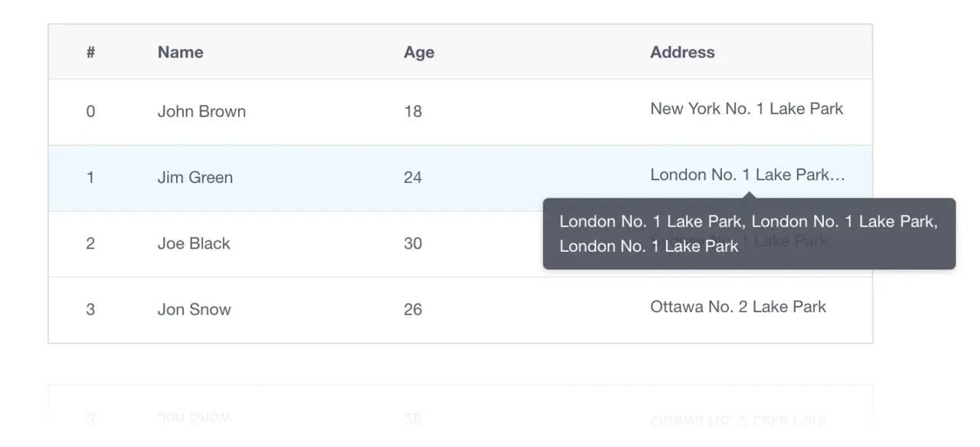Click row index 0 cell
Image resolution: width=980 pixels, height=447 pixels.
pos(90,111)
